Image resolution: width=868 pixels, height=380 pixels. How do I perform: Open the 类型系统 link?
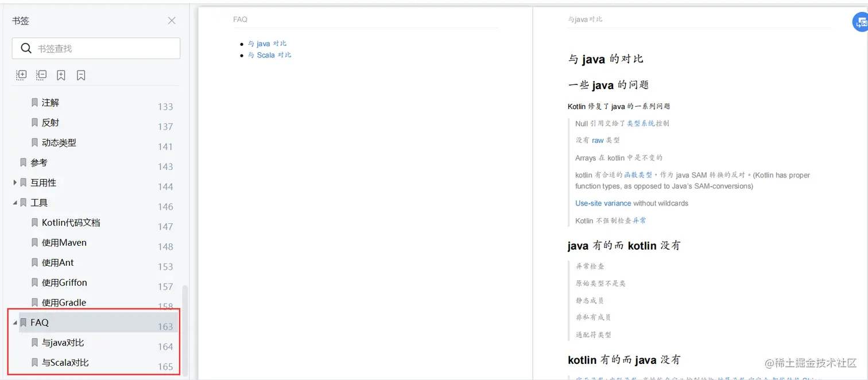pyautogui.click(x=641, y=123)
